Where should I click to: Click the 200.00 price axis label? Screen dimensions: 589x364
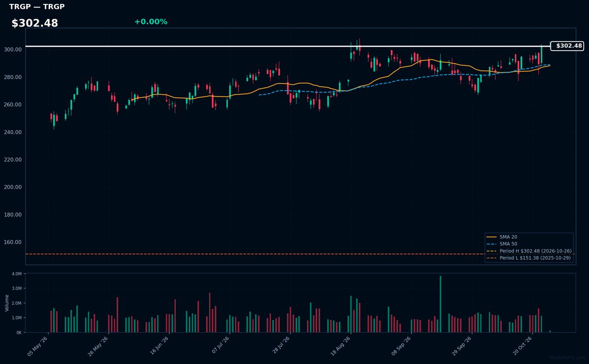pos(13,187)
